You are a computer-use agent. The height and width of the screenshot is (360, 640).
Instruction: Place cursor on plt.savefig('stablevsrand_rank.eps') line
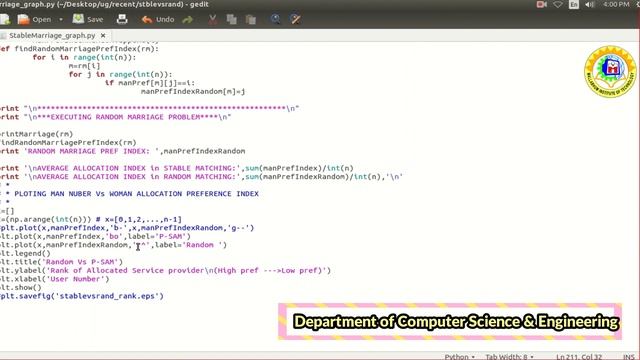(82, 296)
